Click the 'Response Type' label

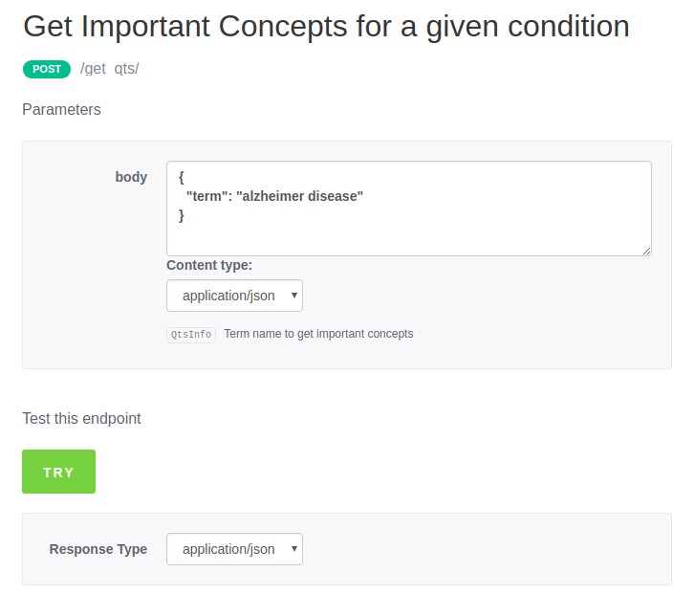98,549
